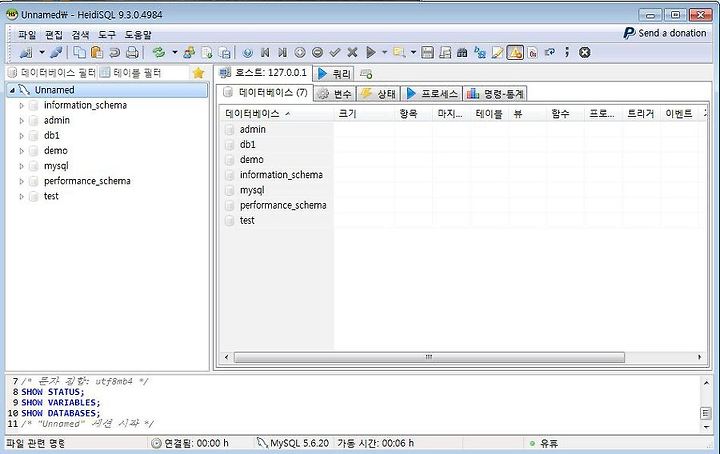Switch to the 호스트: 127.0.0.1 tab
Screen dimensions: 720x454
[x=263, y=73]
